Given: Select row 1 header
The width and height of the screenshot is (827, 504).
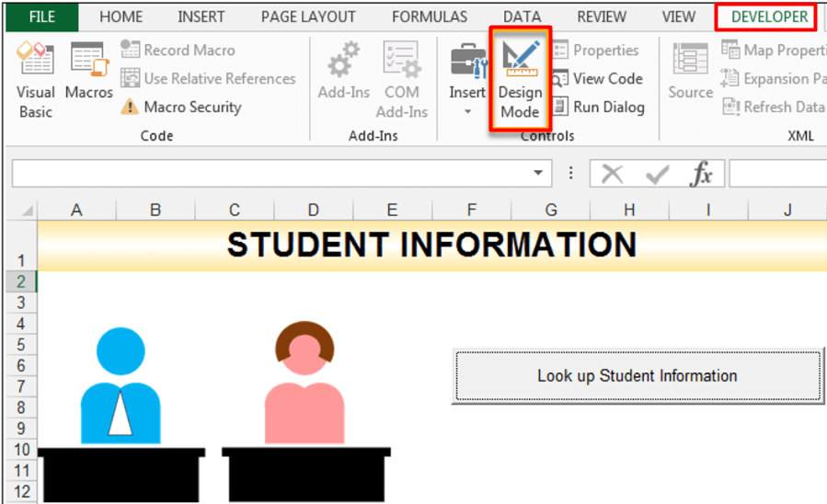Looking at the screenshot, I should click(x=21, y=246).
